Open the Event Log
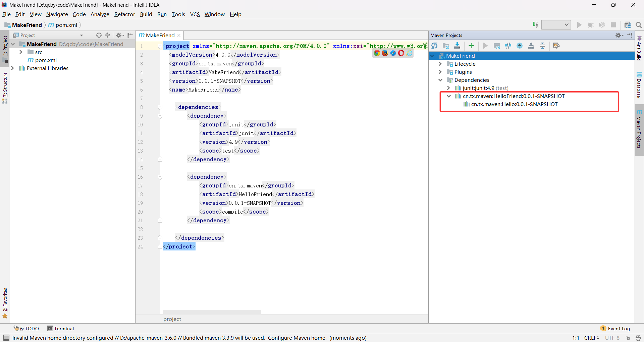 [x=615, y=329]
